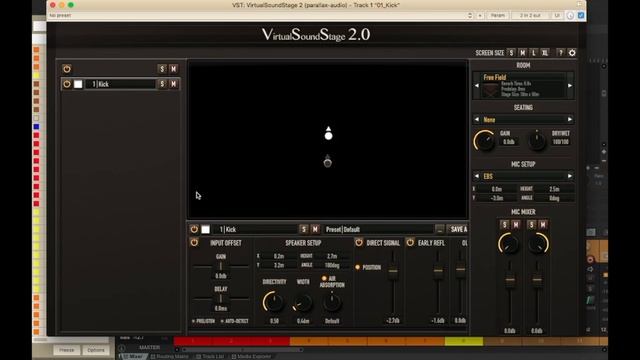Screen dimensions: 640x360
Task: Set screen size to M
Action: [x=522, y=53]
